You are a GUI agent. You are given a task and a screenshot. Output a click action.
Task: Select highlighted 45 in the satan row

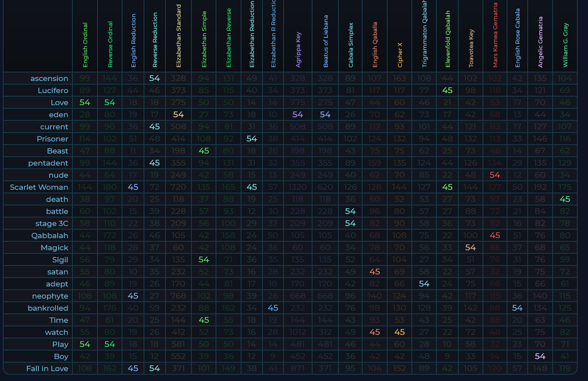[375, 272]
